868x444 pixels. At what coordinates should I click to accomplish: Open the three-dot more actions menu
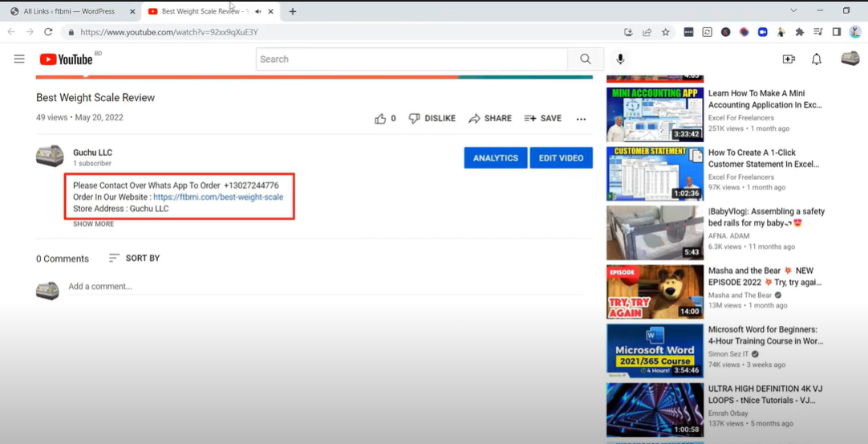[581, 119]
